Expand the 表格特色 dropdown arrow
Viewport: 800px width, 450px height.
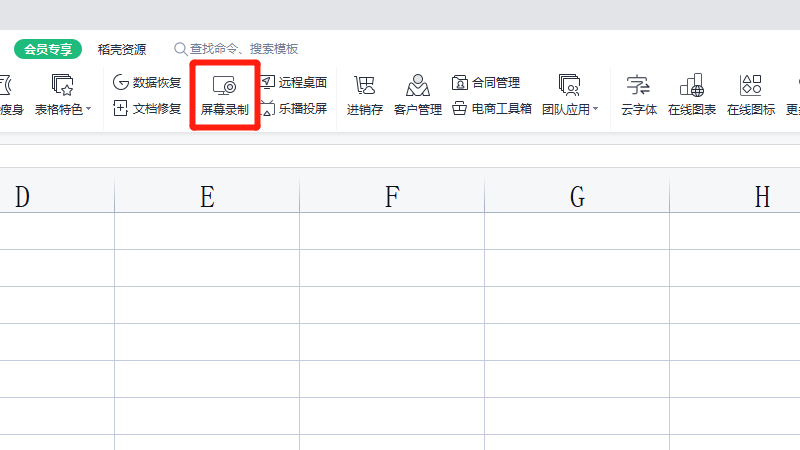point(88,109)
